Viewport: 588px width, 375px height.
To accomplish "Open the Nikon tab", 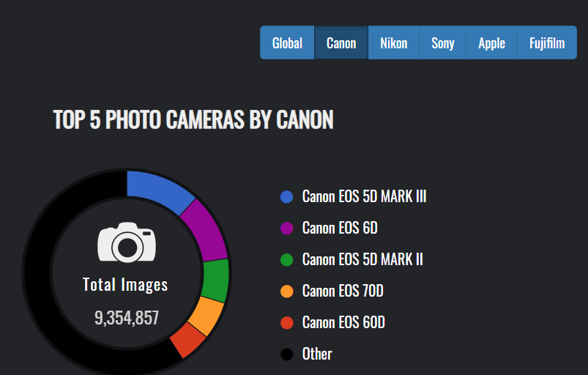I will pyautogui.click(x=394, y=42).
